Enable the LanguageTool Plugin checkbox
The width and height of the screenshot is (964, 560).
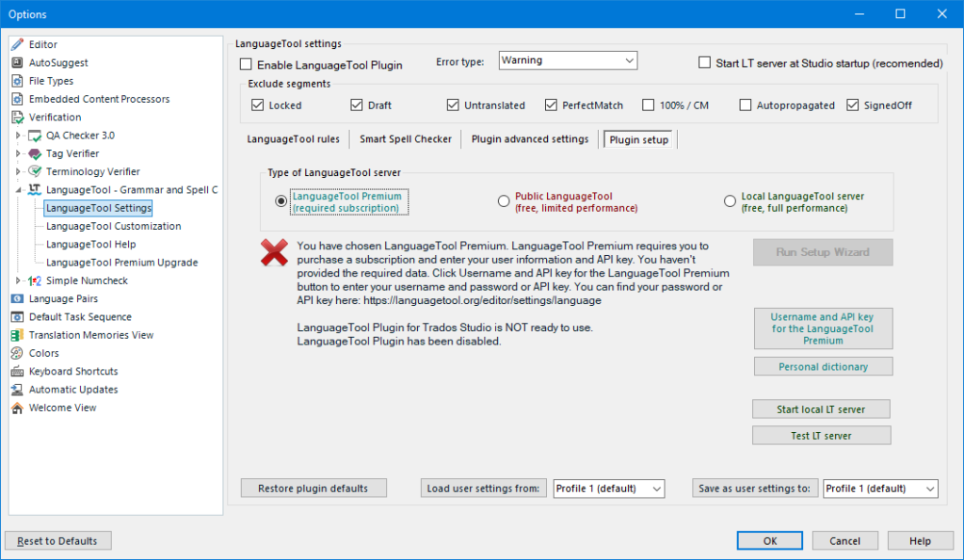click(246, 64)
